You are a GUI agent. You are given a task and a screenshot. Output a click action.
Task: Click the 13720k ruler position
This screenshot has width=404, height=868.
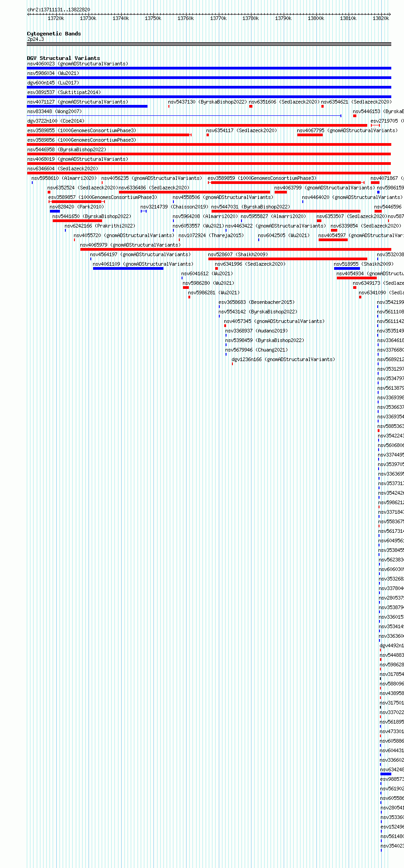pyautogui.click(x=56, y=18)
